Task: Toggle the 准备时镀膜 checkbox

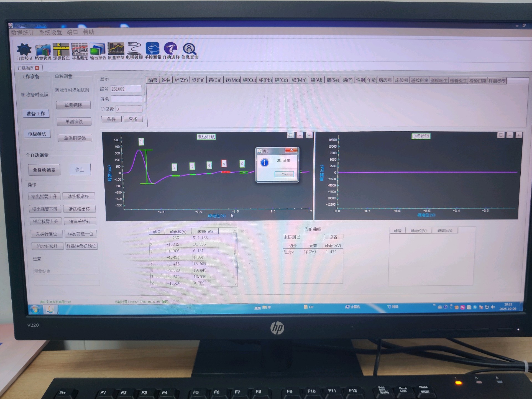Action: pos(23,94)
